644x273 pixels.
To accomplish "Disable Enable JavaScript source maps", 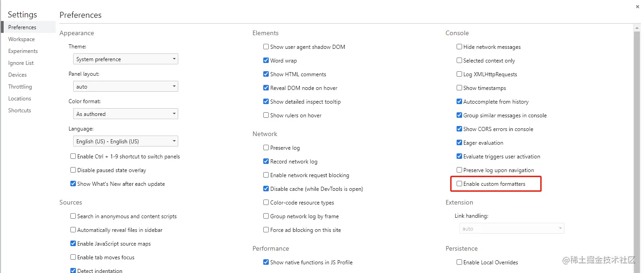I will click(73, 244).
